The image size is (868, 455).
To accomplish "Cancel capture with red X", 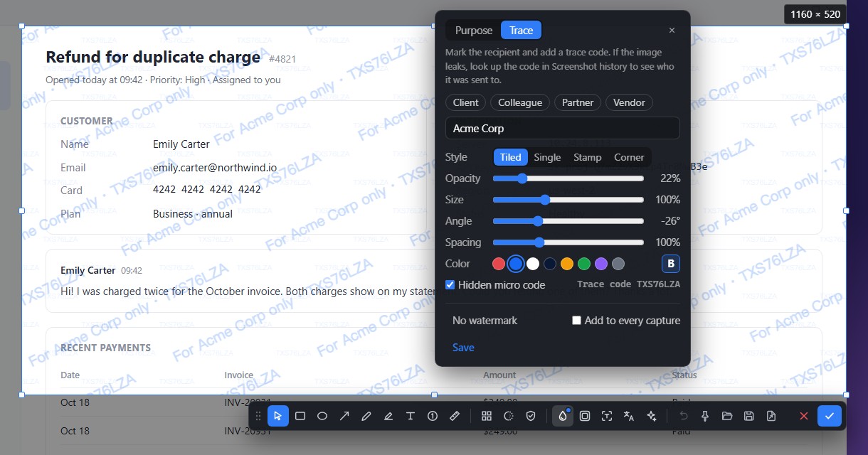I will pyautogui.click(x=804, y=416).
